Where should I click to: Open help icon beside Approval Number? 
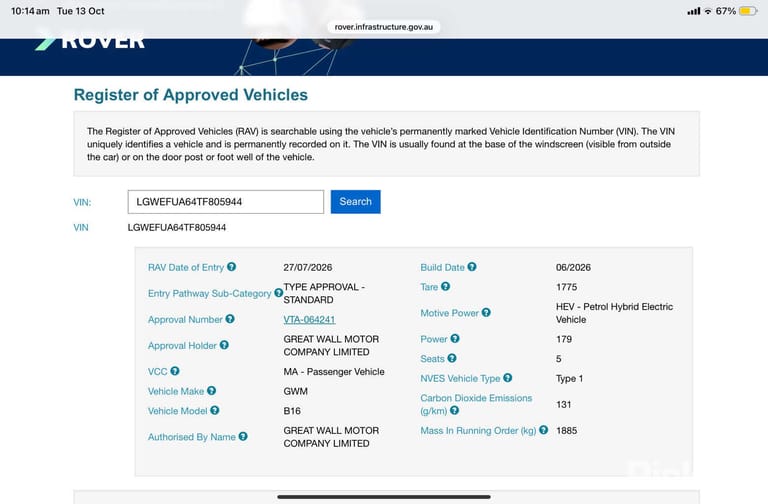(230, 319)
